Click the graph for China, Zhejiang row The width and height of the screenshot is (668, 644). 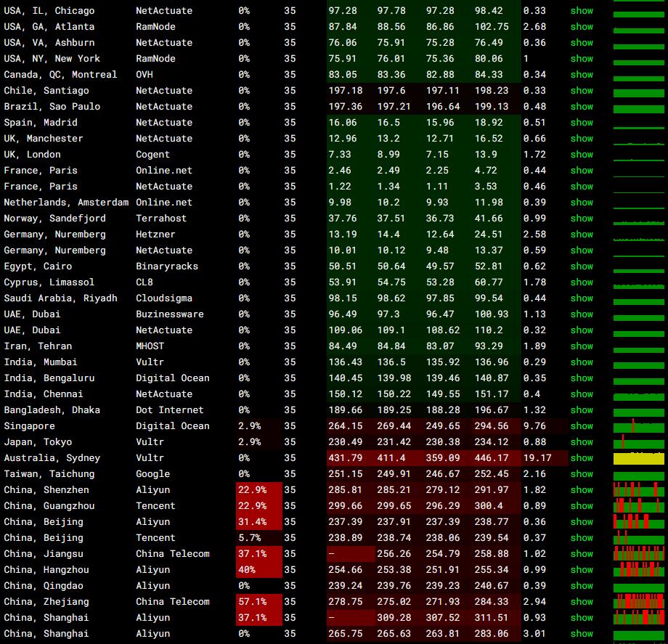[639, 601]
